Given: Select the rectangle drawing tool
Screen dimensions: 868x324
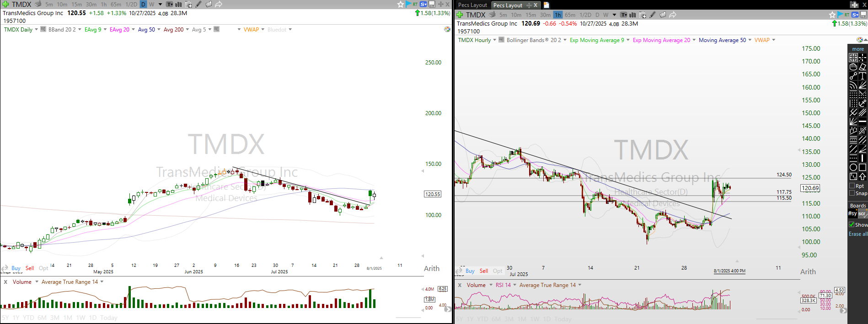Looking at the screenshot, I should (863, 167).
